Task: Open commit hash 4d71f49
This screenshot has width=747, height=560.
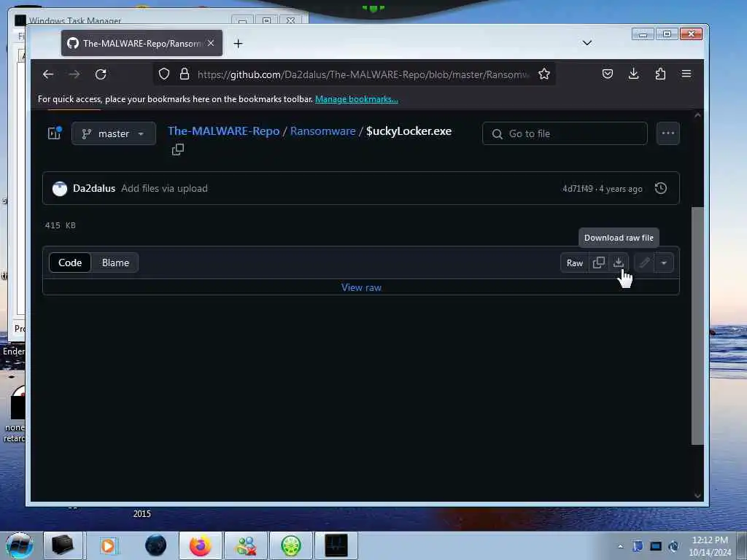Action: coord(578,189)
